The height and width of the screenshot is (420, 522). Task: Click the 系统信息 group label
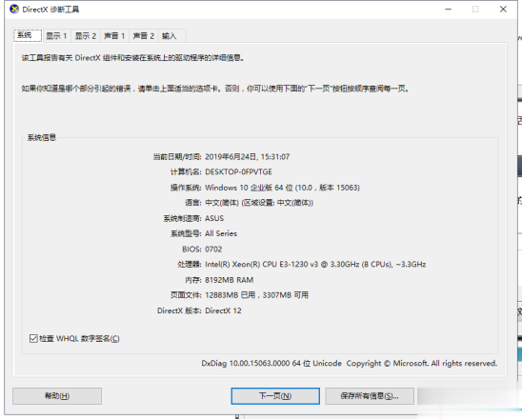[x=42, y=138]
